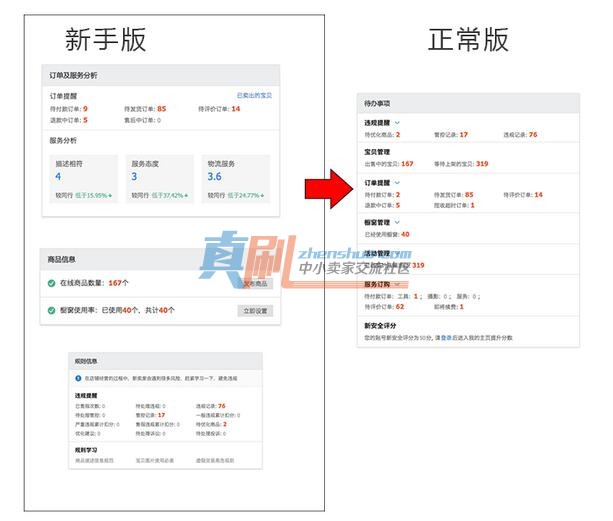Expand the 服务订购 chevron

coord(397,284)
